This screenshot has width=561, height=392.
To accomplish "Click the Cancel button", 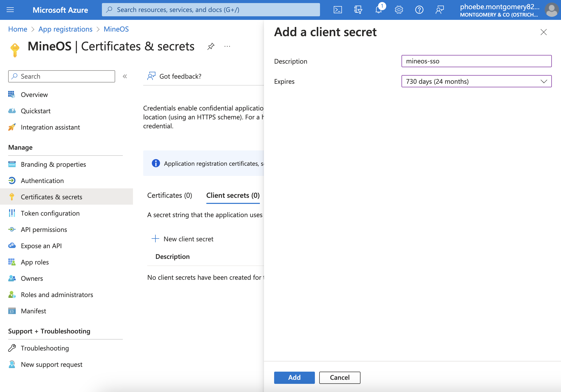I will coord(340,377).
